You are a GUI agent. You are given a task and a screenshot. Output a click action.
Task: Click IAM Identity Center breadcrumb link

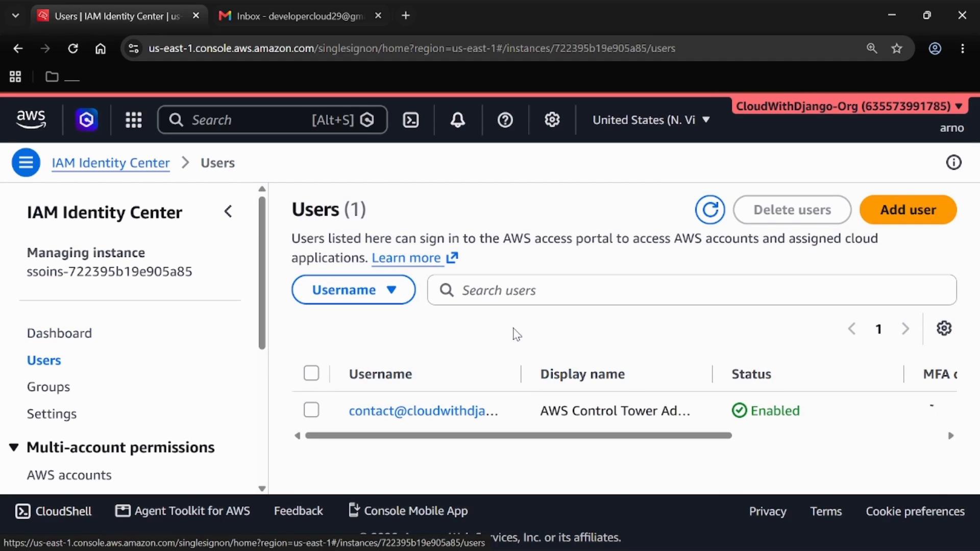[x=110, y=163]
